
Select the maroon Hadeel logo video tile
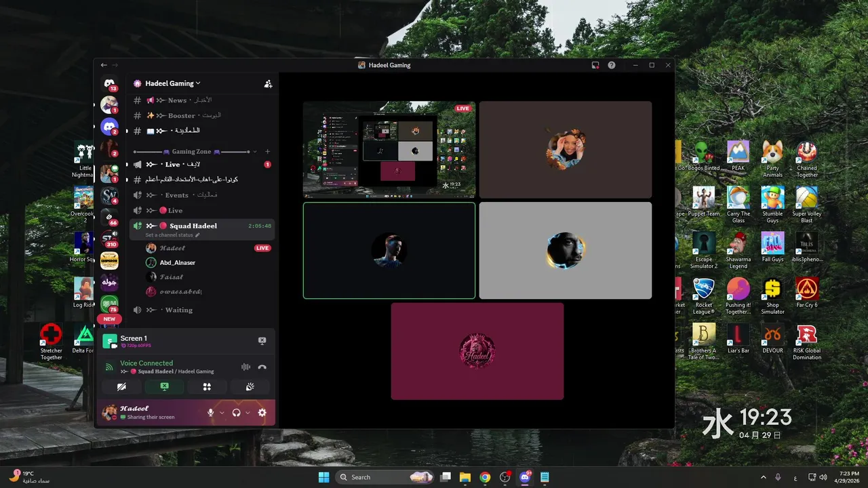point(477,351)
